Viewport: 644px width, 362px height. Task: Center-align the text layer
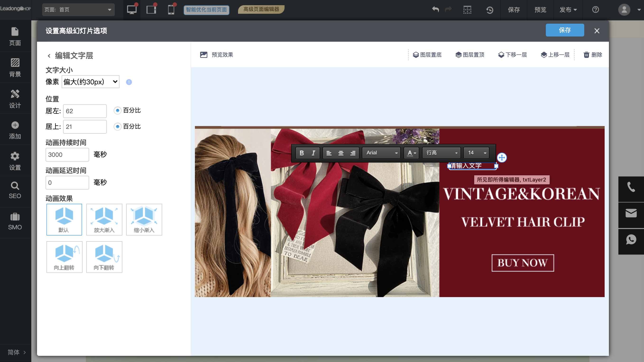[x=341, y=153]
